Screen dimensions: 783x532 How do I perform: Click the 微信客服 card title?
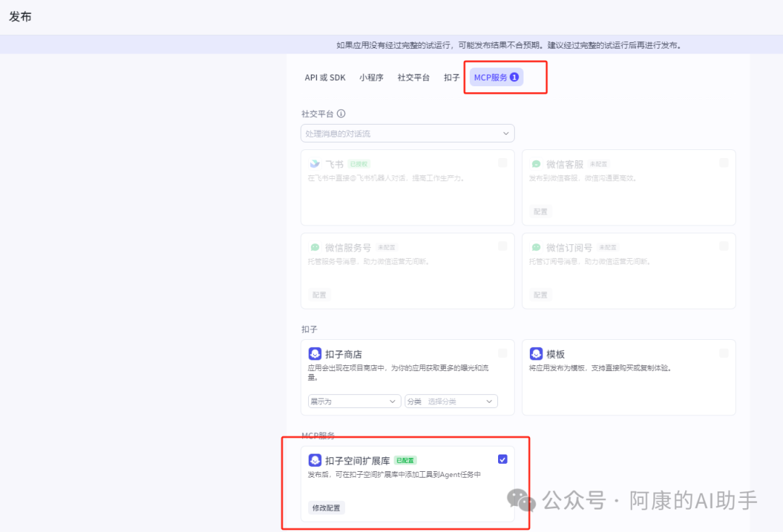[565, 165]
